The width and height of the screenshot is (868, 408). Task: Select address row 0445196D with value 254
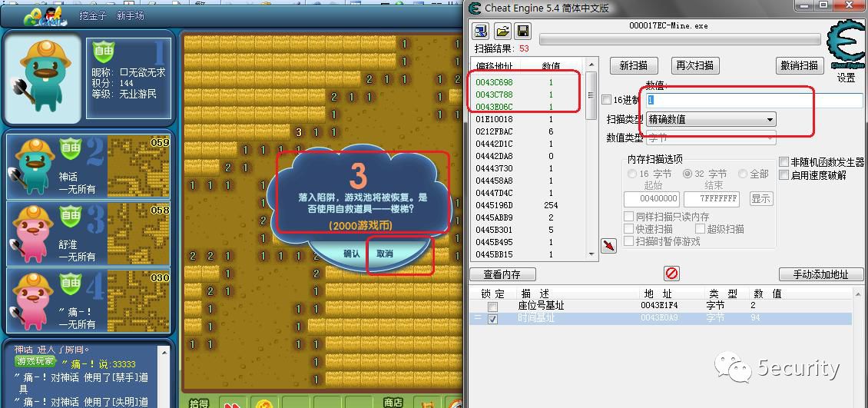[x=528, y=205]
